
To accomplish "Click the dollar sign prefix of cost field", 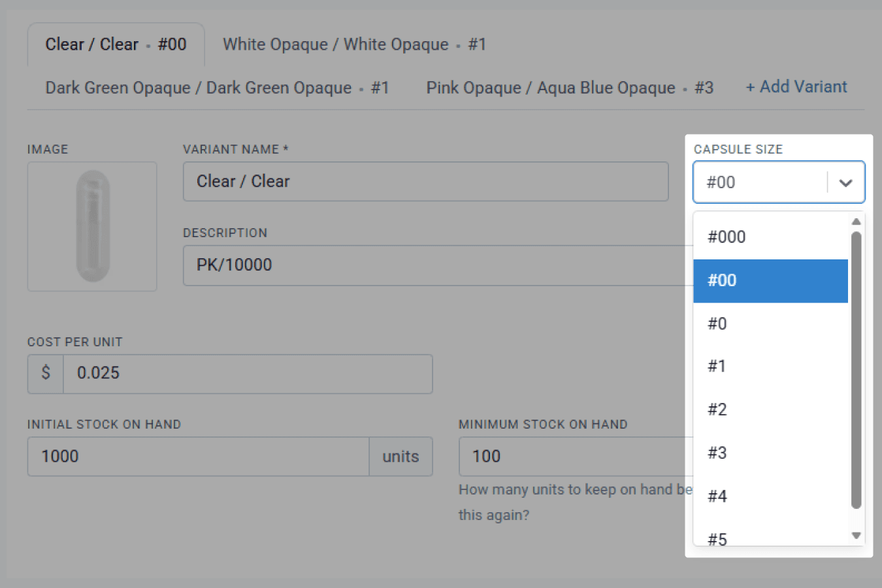I will click(x=46, y=374).
